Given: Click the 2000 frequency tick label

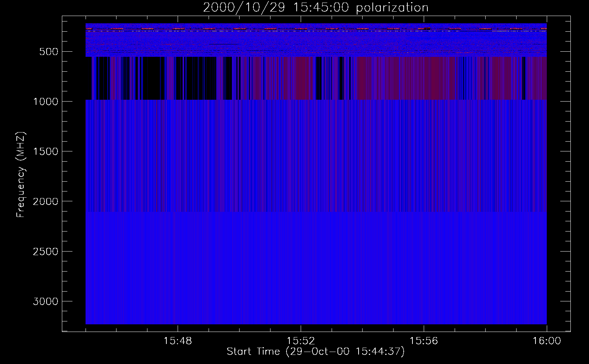Looking at the screenshot, I should click(46, 201).
